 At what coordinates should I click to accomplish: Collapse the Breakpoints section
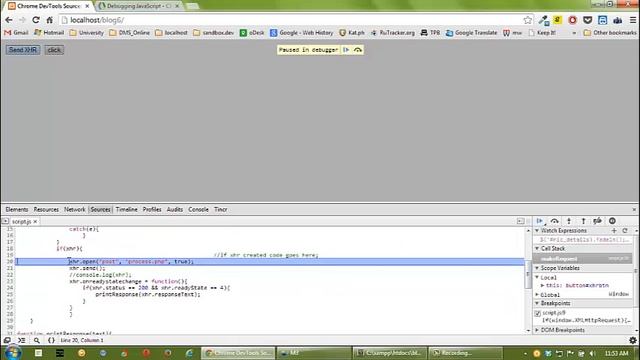537,303
